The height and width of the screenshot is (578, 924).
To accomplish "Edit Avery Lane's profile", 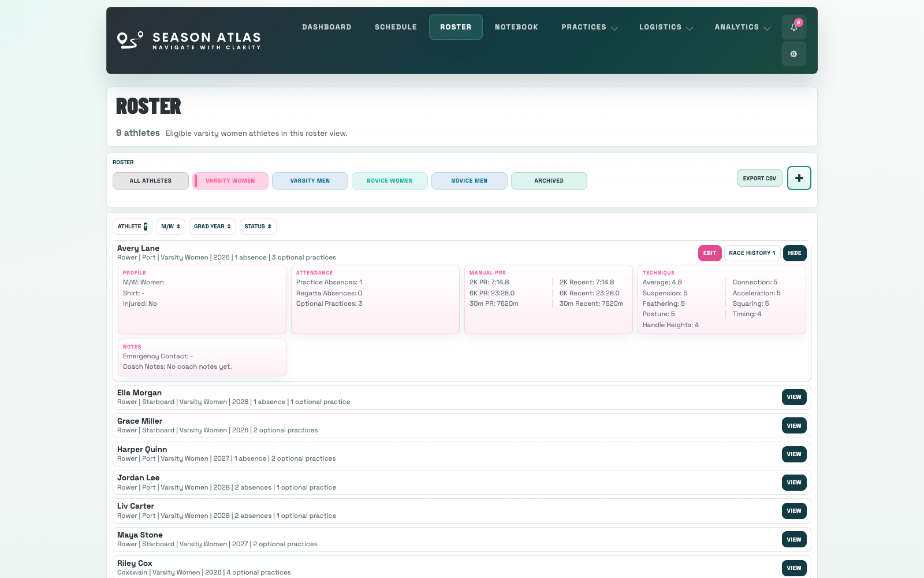I will [710, 253].
